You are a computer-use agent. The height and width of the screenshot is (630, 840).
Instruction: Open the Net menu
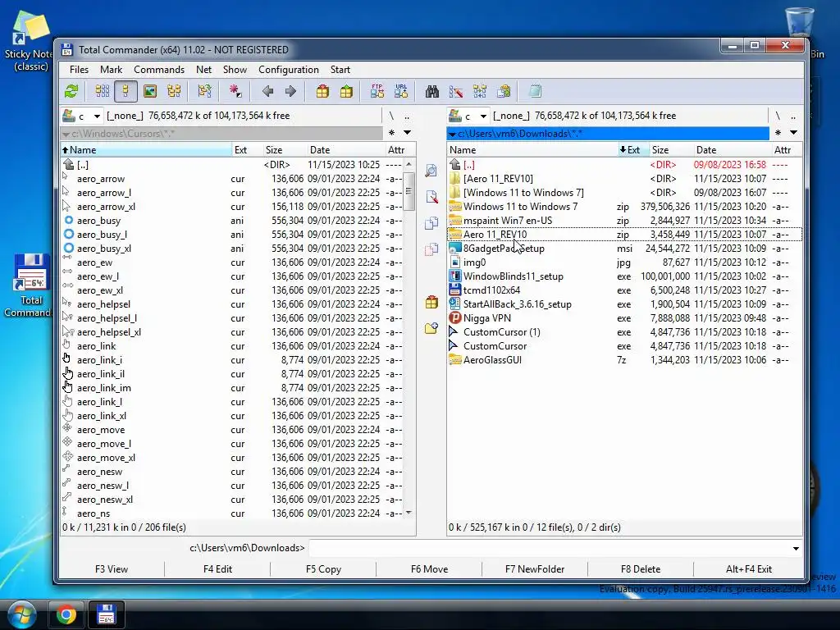click(203, 70)
